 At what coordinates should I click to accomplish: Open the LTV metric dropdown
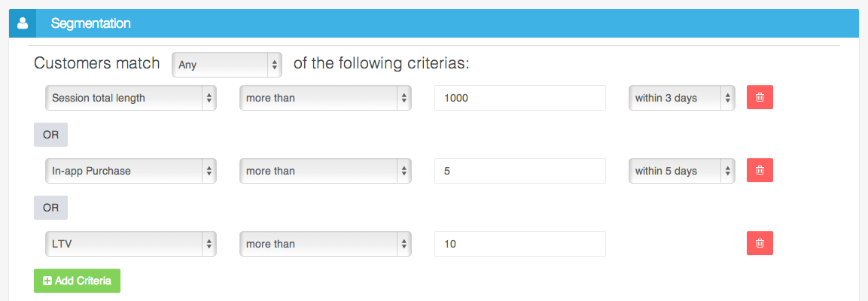[x=131, y=244]
